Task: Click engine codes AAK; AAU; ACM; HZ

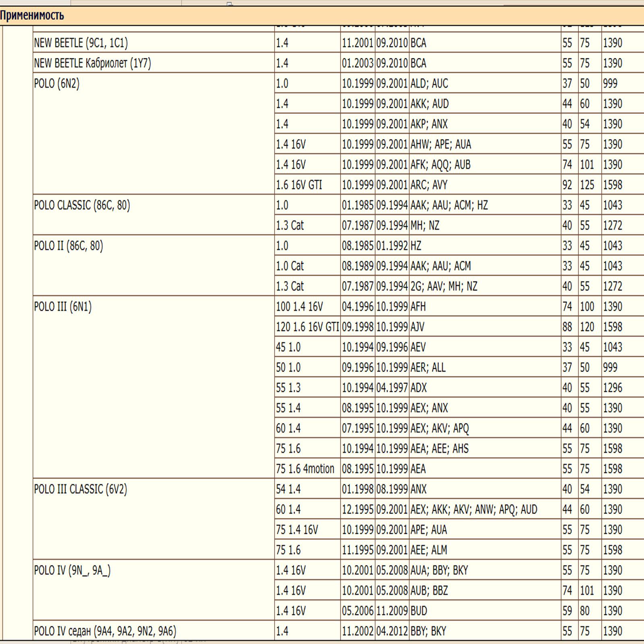Action: [x=449, y=205]
